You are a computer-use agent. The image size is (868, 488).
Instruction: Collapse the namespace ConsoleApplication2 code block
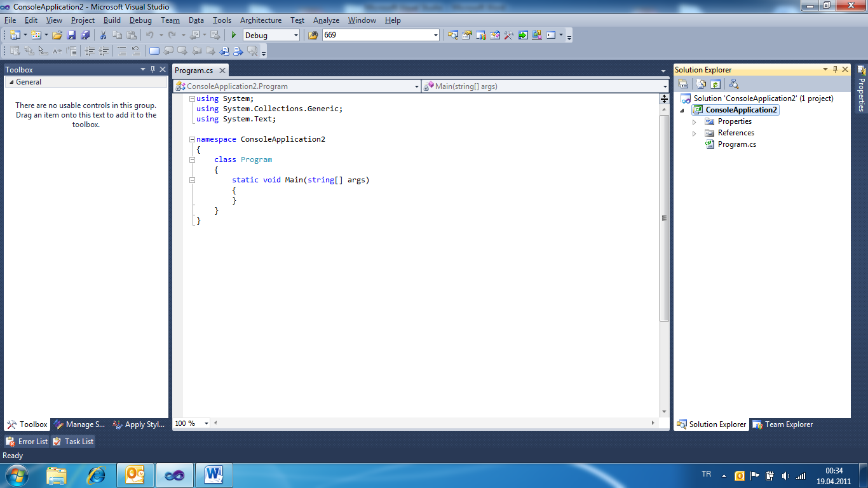click(192, 139)
